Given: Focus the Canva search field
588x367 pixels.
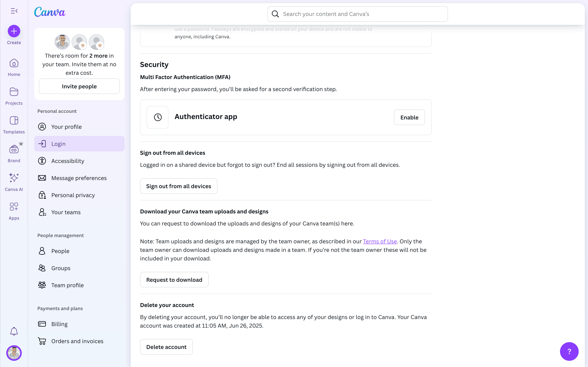Looking at the screenshot, I should click(357, 14).
